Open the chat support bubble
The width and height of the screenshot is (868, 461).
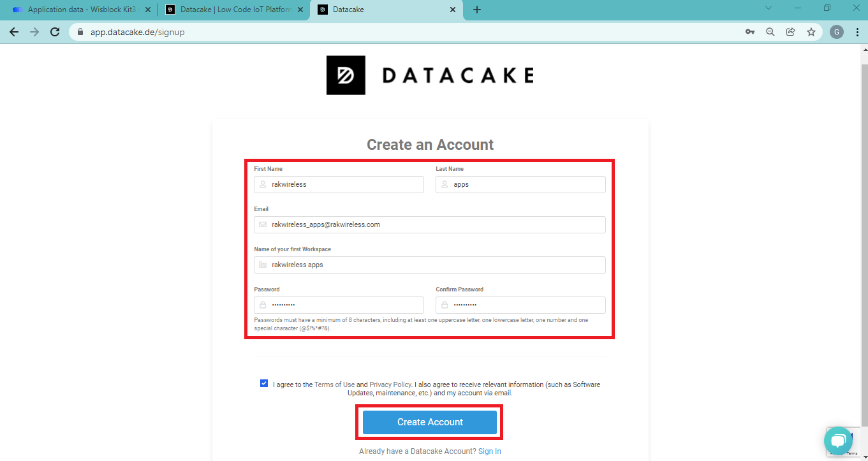[x=838, y=441]
